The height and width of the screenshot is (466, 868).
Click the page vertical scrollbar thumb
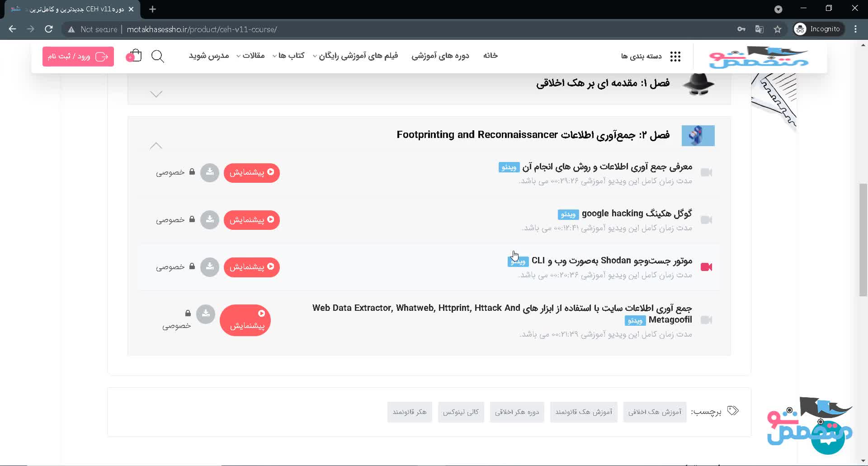pos(863,240)
